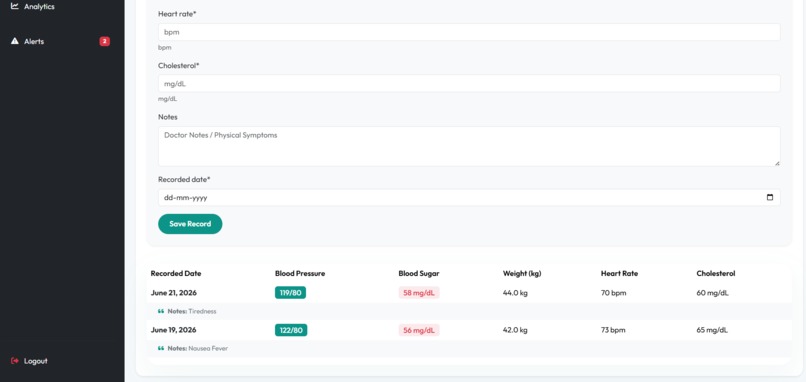Click the 73 bpm heart rate value
The width and height of the screenshot is (806, 382).
613,330
